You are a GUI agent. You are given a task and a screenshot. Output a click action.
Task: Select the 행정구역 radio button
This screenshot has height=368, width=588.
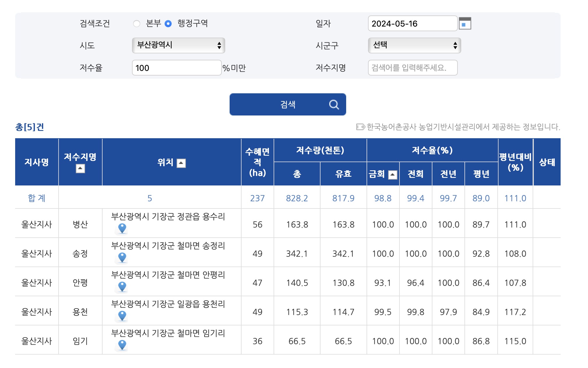tap(168, 24)
